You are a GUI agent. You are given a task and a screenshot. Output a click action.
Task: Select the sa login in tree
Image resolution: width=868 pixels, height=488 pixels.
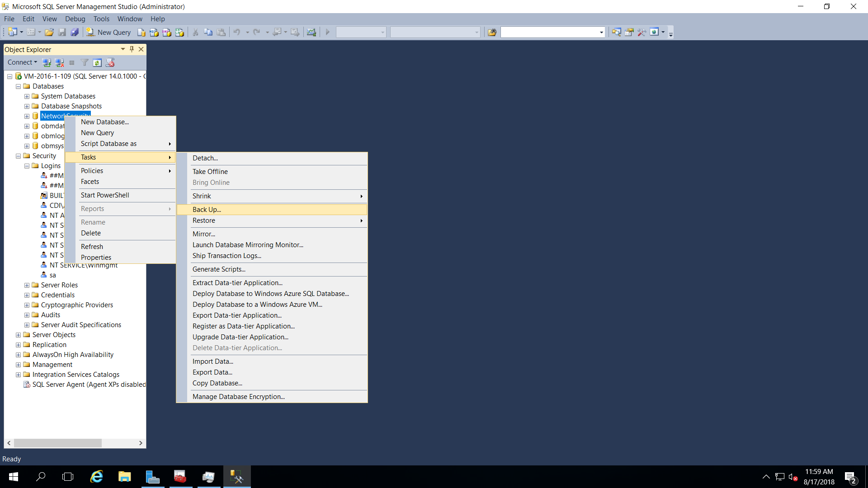(53, 275)
